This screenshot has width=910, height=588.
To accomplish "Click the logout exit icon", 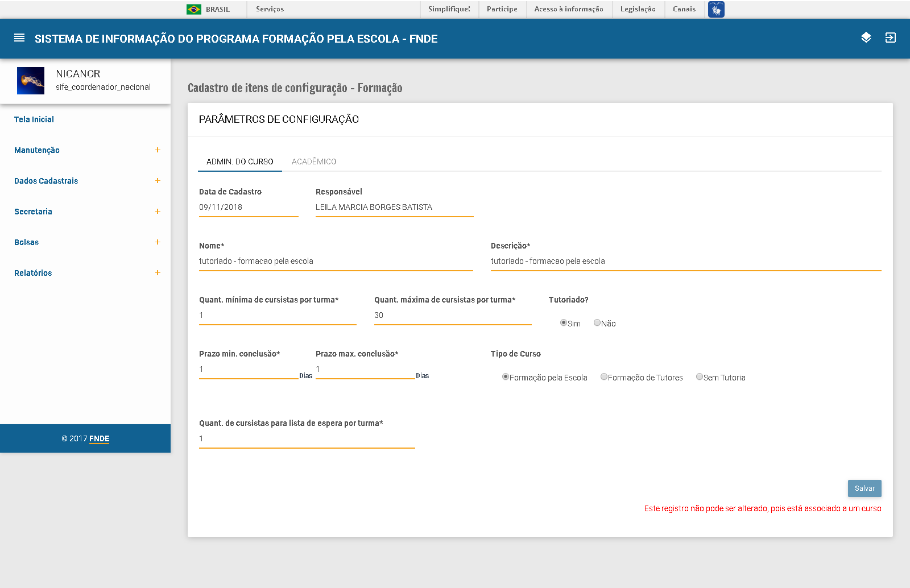I will pos(890,38).
